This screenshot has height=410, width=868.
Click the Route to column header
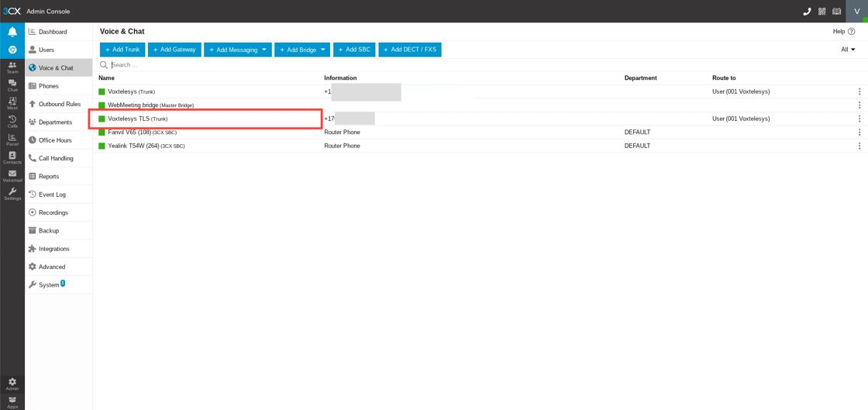[724, 78]
